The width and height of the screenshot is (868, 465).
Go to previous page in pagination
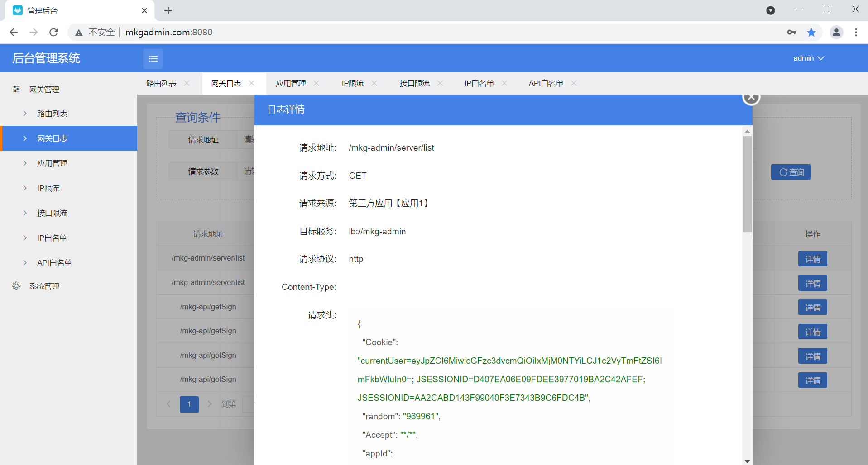tap(168, 404)
